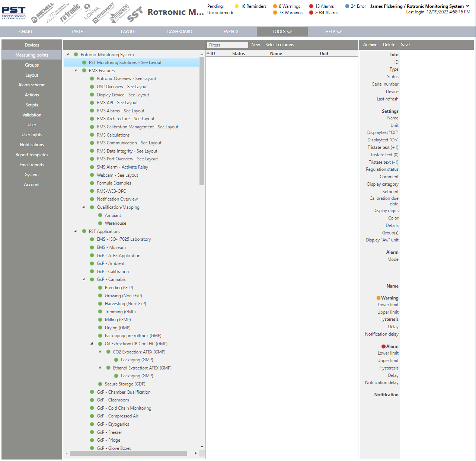Open the user account dropdown arrow
The image size is (476, 461).
(468, 6)
